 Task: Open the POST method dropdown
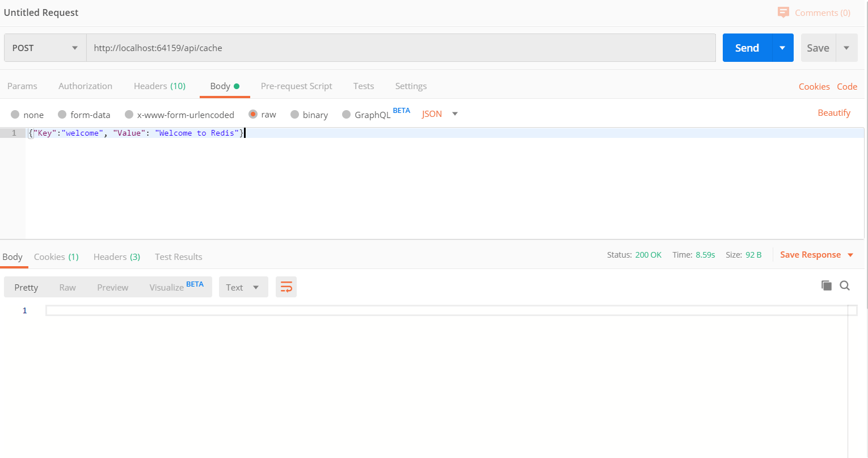tap(45, 48)
